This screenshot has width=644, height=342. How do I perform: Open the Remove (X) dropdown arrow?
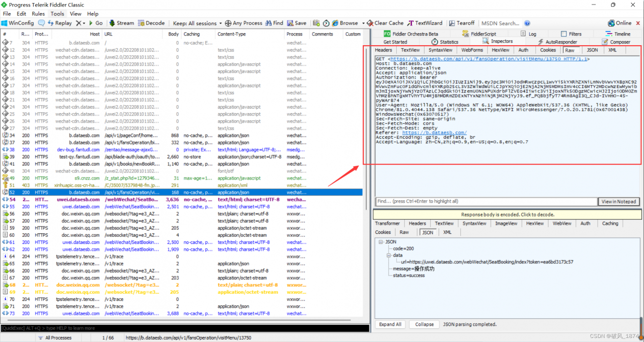(x=84, y=23)
